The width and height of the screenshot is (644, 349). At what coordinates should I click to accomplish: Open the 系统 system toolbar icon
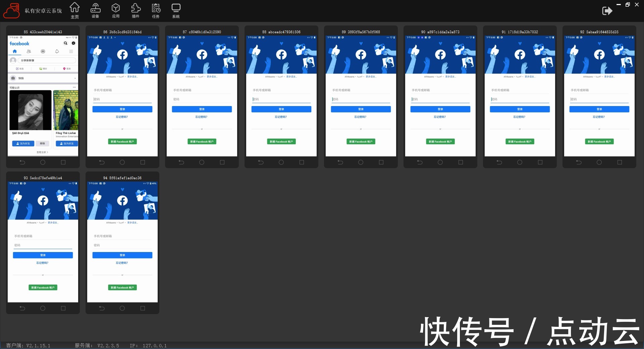click(x=176, y=10)
